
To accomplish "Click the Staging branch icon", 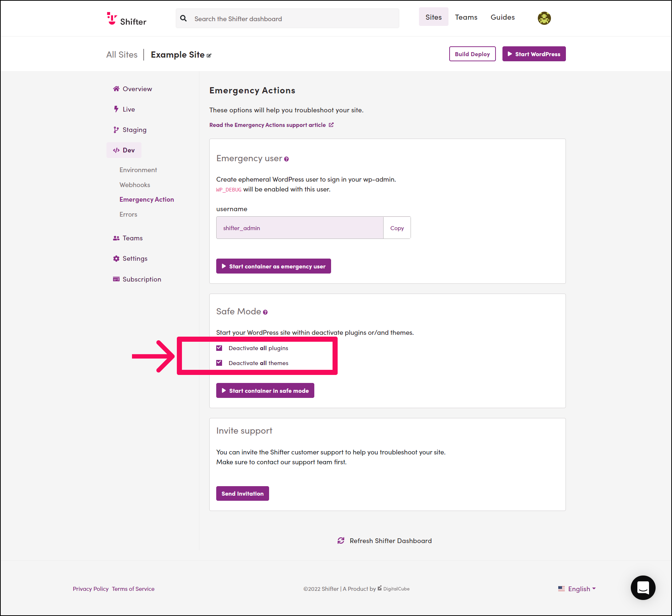I will click(116, 129).
